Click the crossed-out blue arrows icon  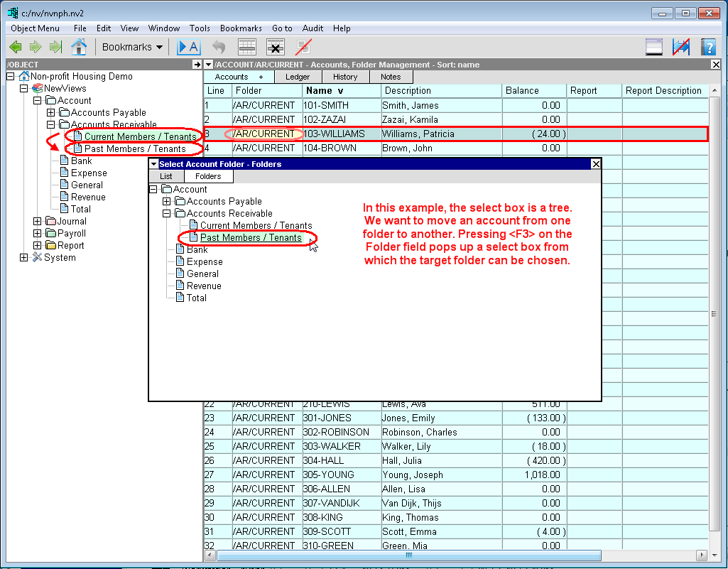pos(681,47)
